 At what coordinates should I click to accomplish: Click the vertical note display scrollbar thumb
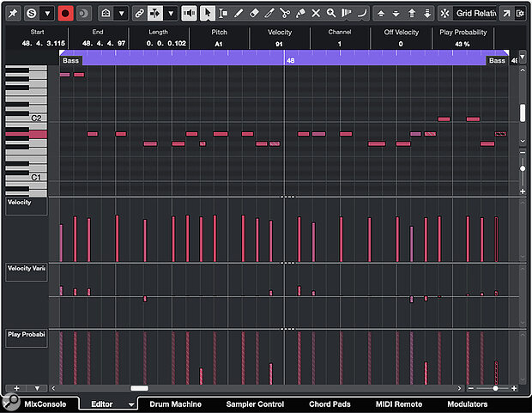click(x=523, y=113)
